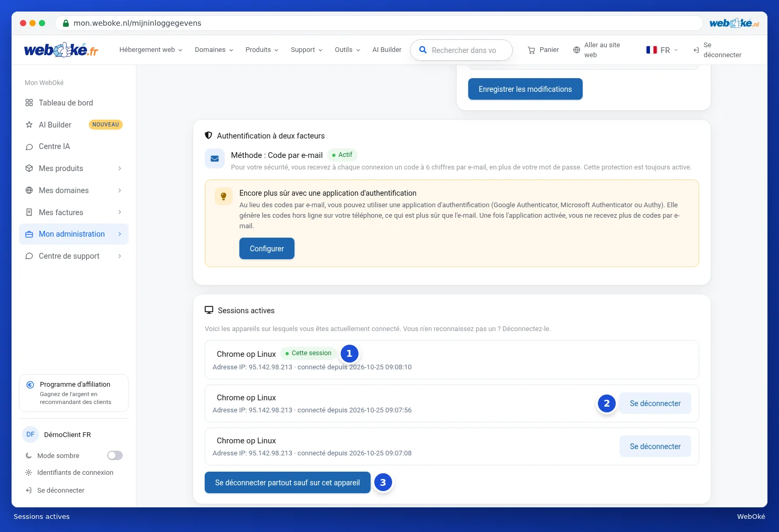Expand the Mes factures chevron
This screenshot has height=532, width=779.
(x=120, y=212)
